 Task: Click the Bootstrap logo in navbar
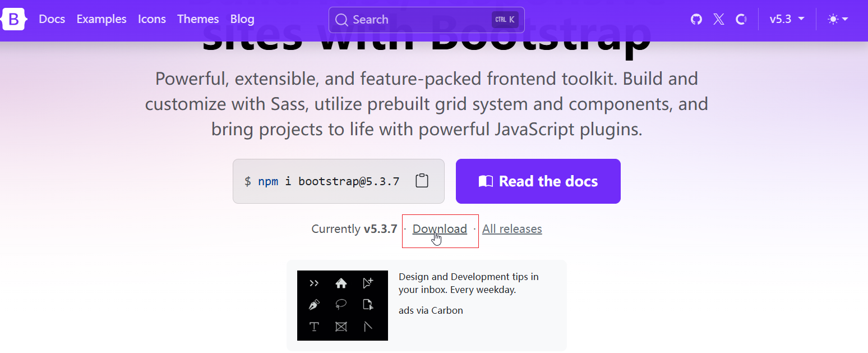tap(14, 20)
